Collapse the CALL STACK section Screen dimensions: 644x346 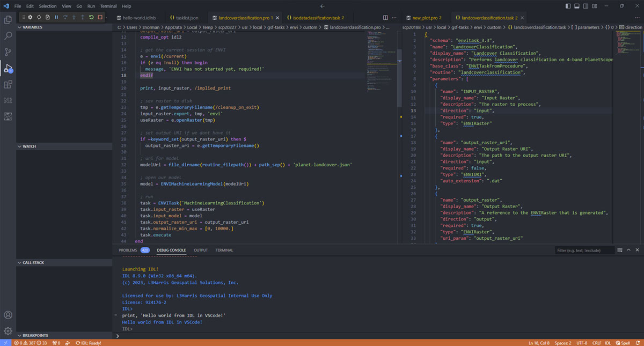tap(33, 263)
